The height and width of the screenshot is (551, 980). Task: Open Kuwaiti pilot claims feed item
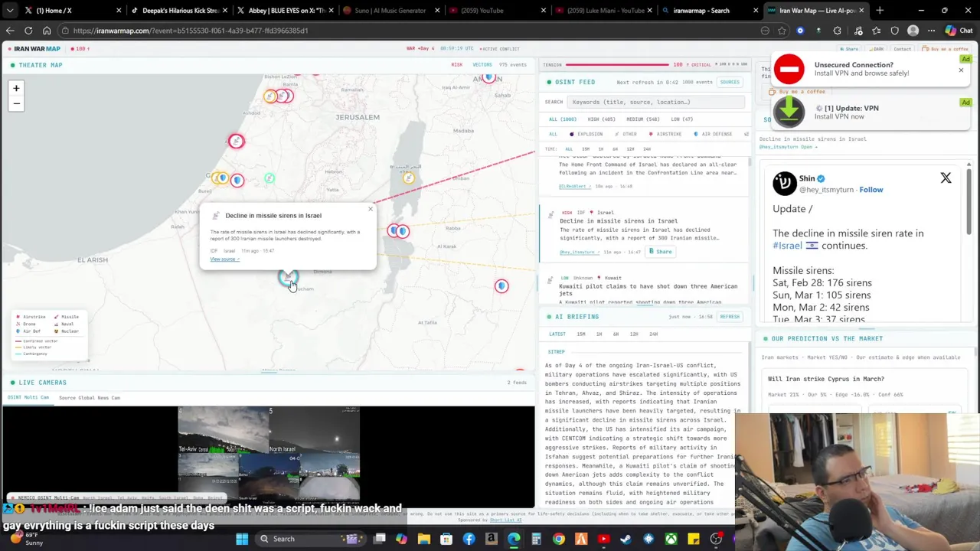[x=648, y=289]
